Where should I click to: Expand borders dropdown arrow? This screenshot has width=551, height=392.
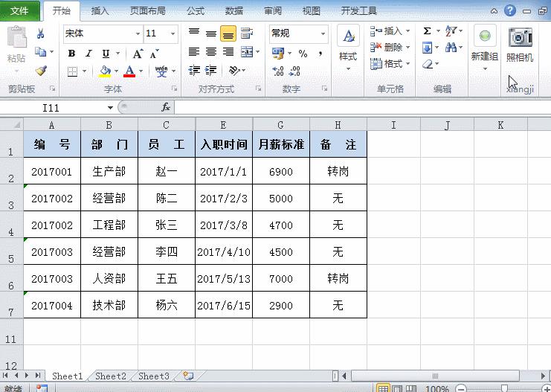[x=84, y=71]
